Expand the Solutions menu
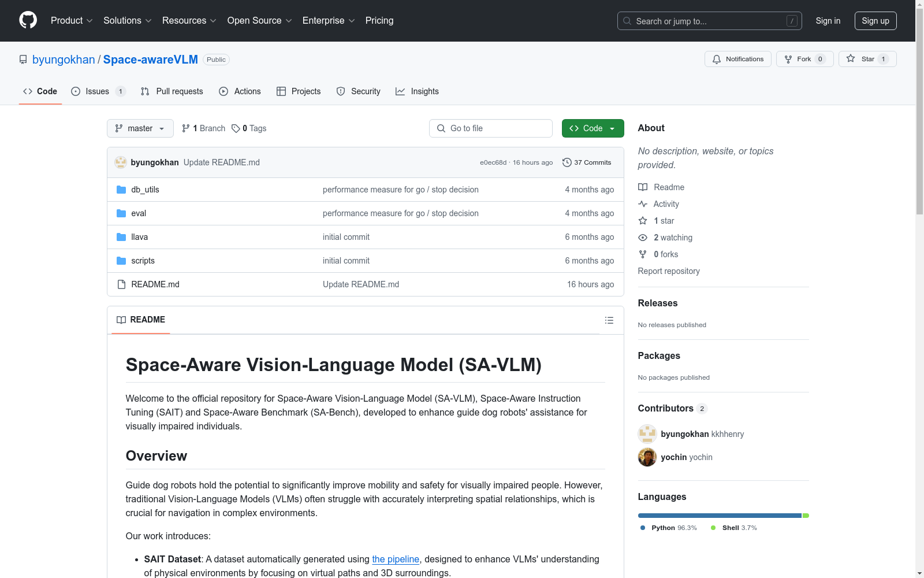 (x=128, y=21)
